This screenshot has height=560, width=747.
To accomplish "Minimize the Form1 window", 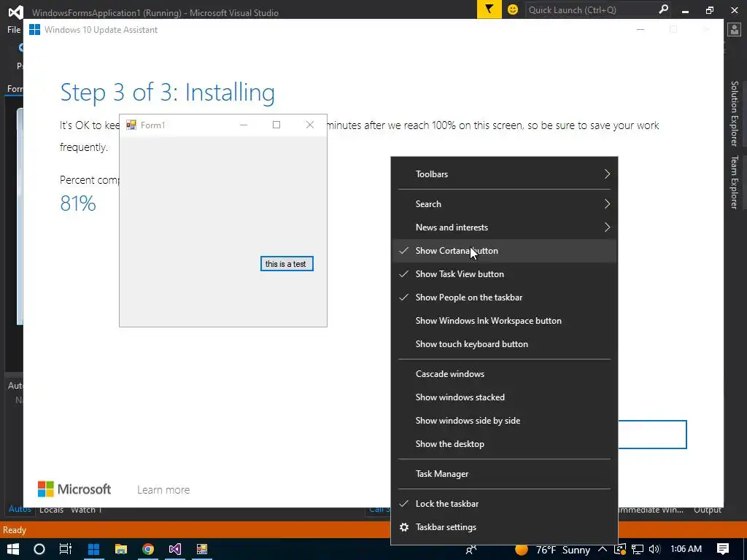I will click(x=244, y=125).
